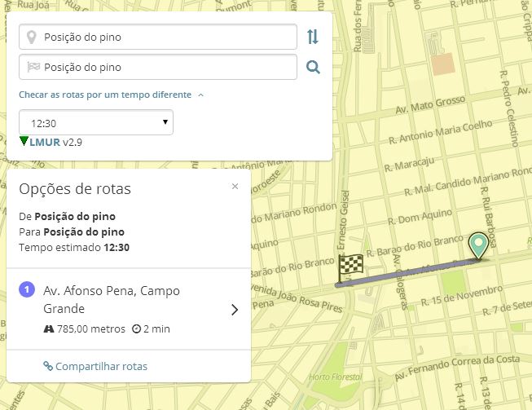Viewport: 532px width, 410px height.
Task: Click the magnifier search icon
Action: (313, 67)
